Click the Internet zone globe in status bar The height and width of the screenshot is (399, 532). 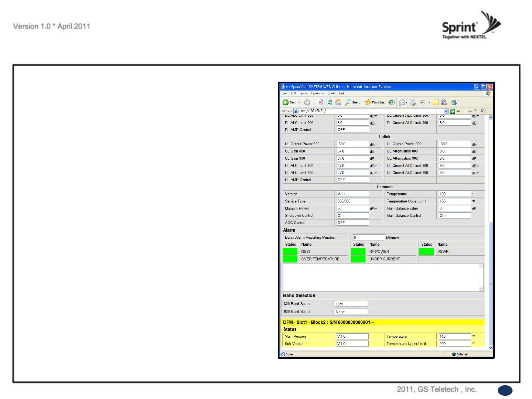point(454,354)
